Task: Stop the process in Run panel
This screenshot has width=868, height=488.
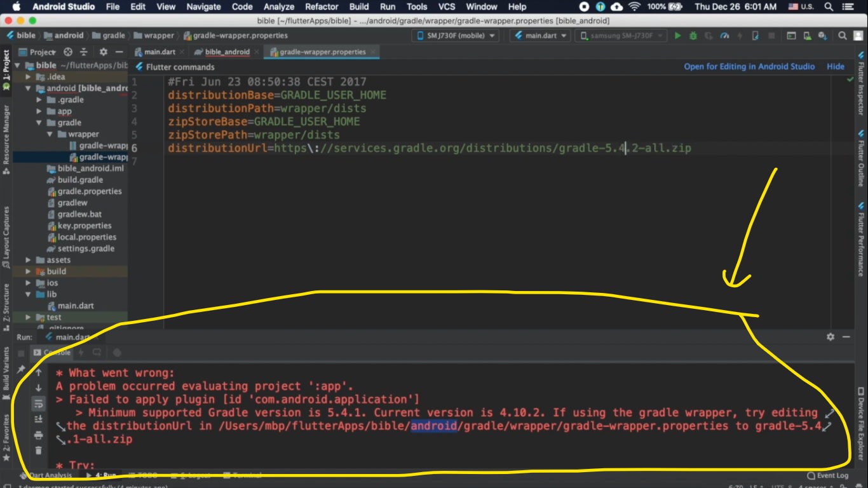Action: (21, 353)
